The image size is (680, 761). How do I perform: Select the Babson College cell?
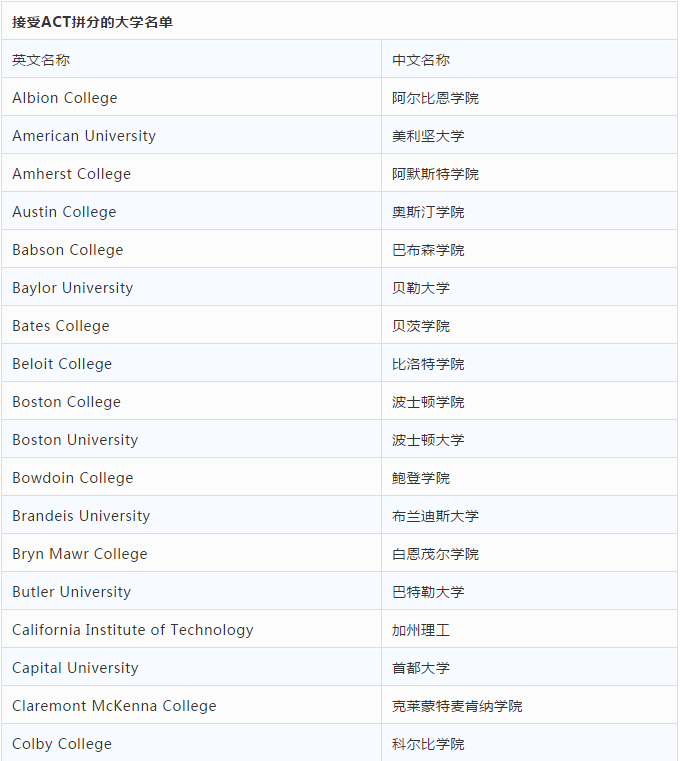click(x=68, y=250)
